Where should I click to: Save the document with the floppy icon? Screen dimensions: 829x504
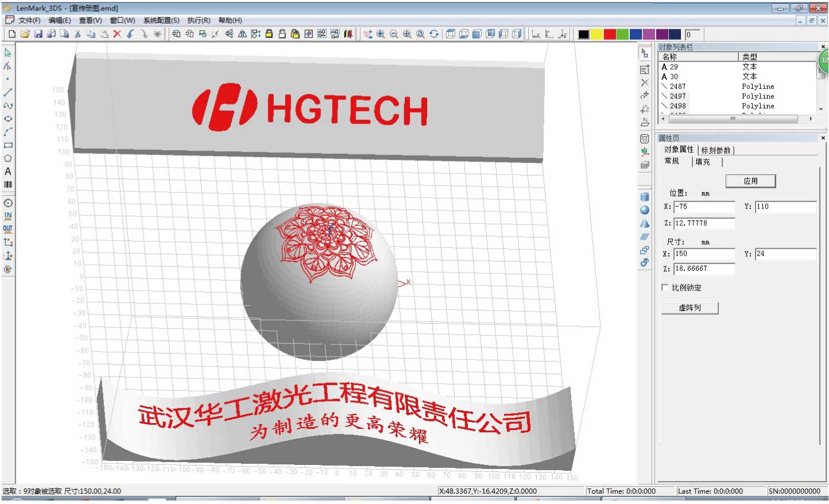(x=38, y=34)
